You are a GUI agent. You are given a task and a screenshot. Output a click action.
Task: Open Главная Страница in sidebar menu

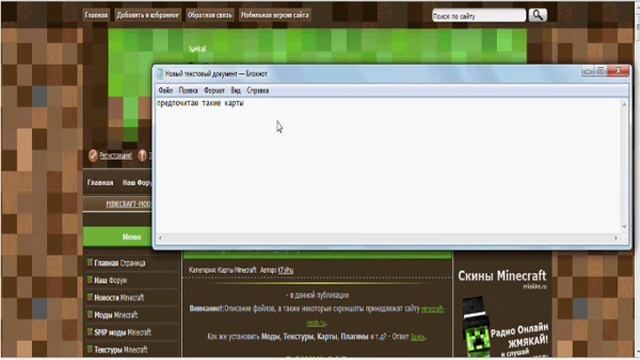click(120, 263)
